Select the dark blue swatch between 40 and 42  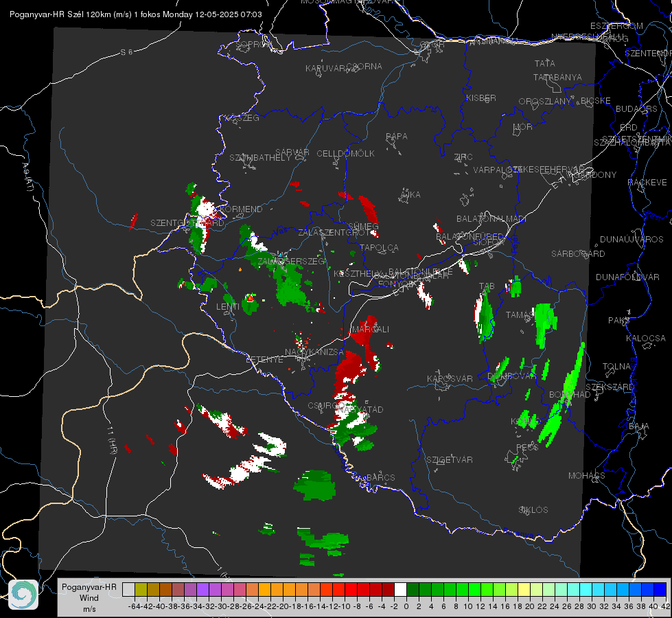pyautogui.click(x=660, y=589)
